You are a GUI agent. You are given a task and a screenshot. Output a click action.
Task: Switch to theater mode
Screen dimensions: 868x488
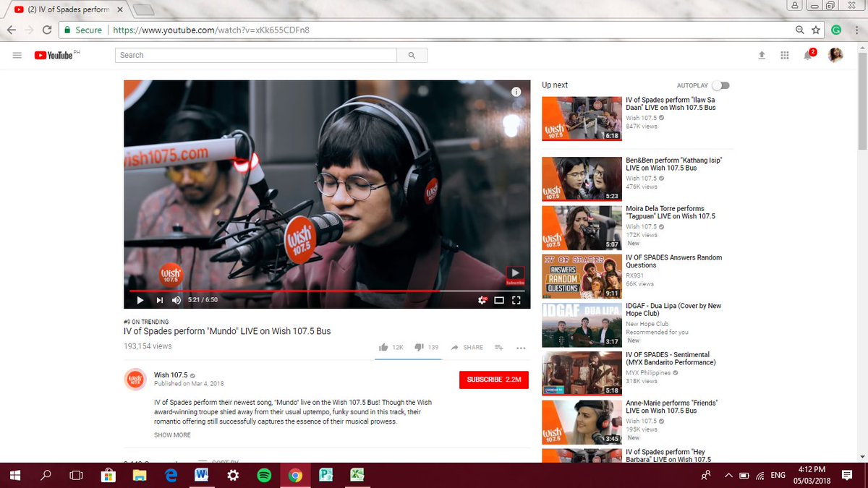[499, 300]
